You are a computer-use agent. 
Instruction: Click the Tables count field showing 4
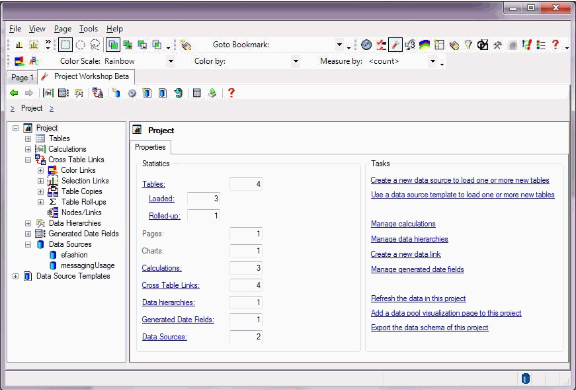[246, 184]
